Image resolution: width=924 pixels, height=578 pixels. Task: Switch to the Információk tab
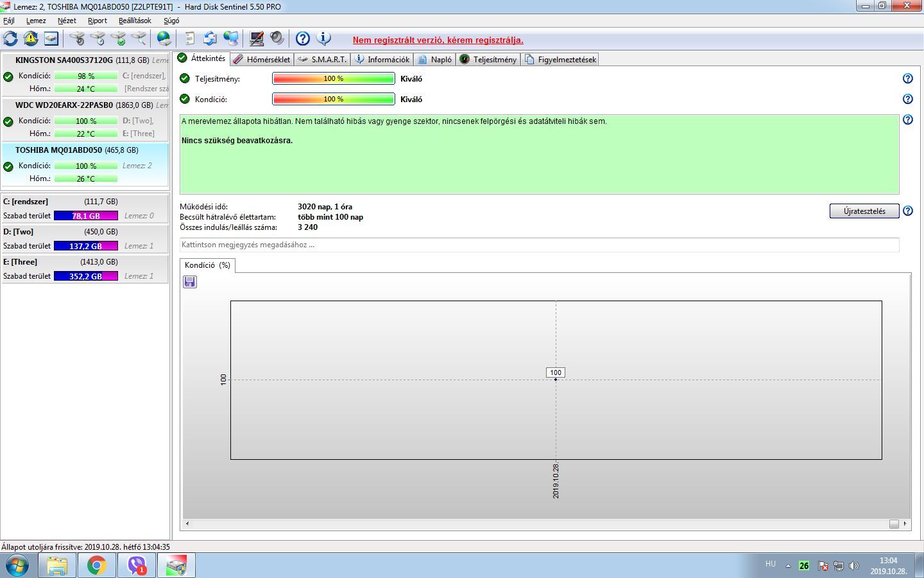tap(382, 59)
